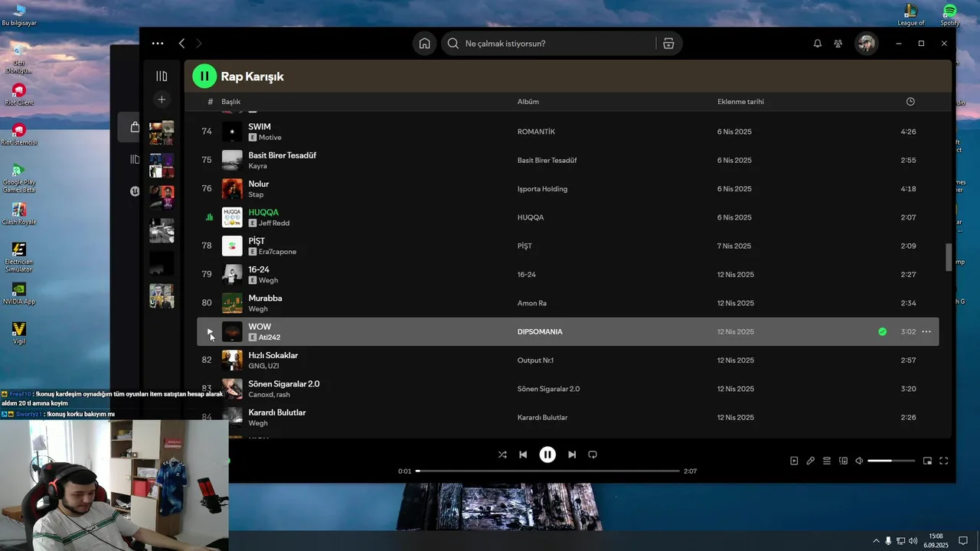Viewport: 980px width, 551px height.
Task: Open Bu bilgisayar desktop icon
Action: [x=19, y=15]
